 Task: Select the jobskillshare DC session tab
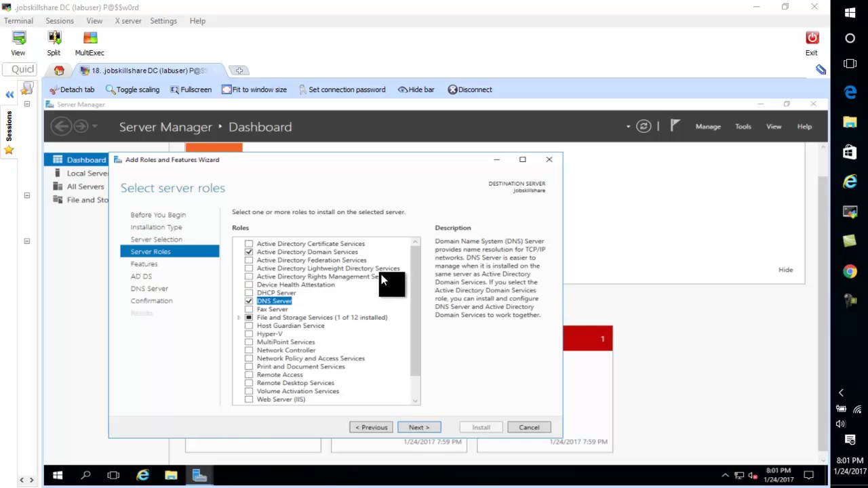click(149, 70)
